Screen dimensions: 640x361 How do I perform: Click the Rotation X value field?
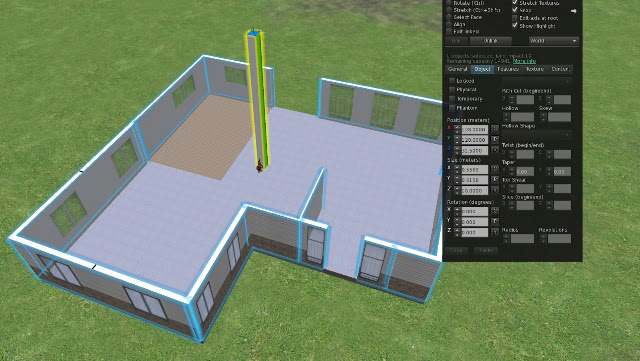click(474, 211)
